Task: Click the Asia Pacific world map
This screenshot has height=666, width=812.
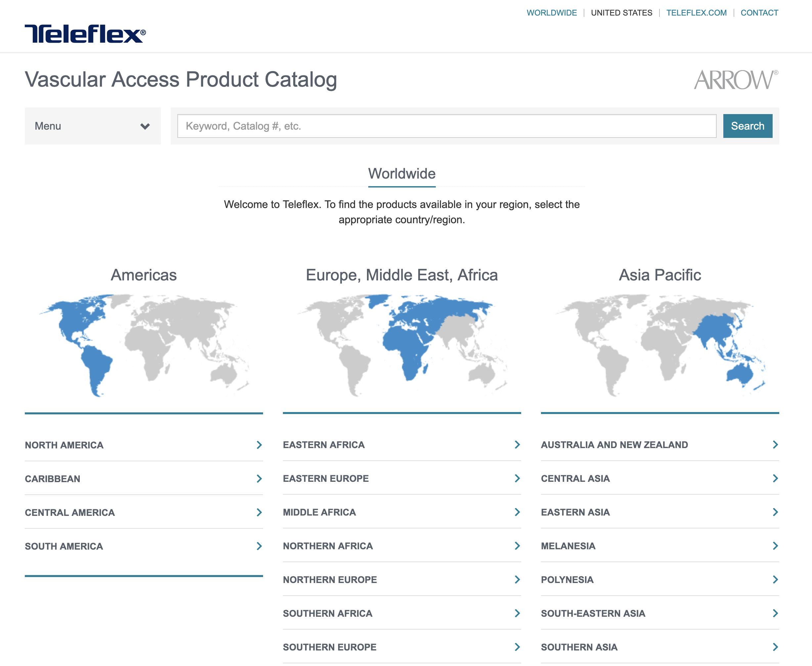Action: (x=659, y=345)
